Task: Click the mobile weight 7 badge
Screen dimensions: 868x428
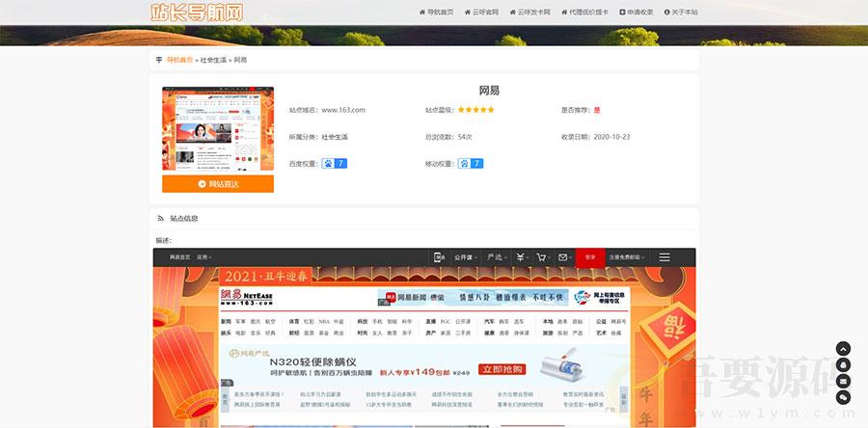Action: 471,164
